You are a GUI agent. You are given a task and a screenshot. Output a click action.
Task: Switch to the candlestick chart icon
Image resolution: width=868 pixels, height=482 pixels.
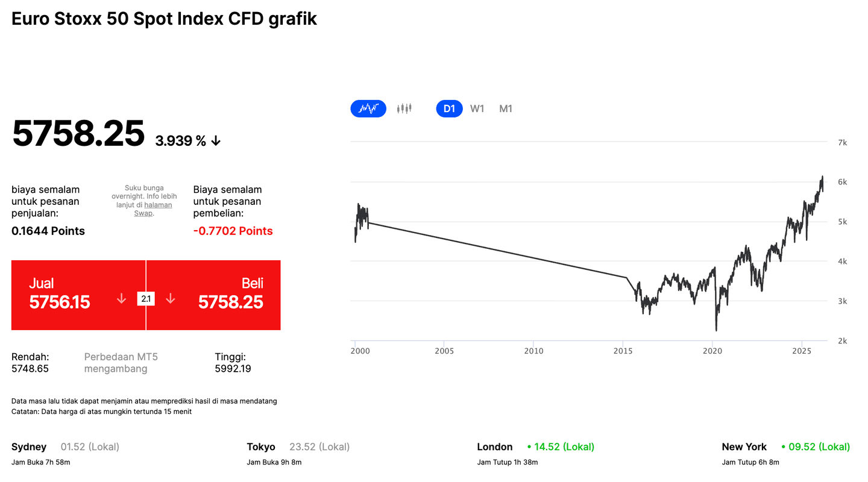(x=404, y=108)
